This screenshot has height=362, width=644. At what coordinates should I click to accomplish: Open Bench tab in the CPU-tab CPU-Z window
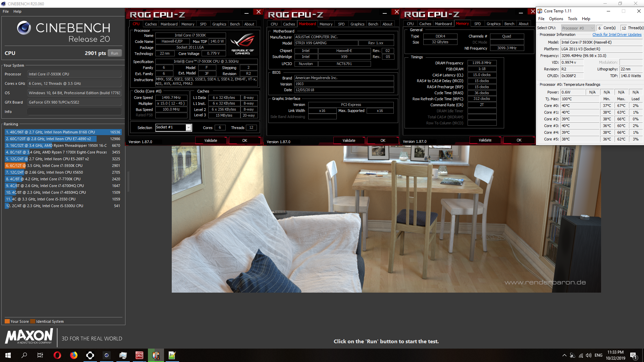(235, 24)
